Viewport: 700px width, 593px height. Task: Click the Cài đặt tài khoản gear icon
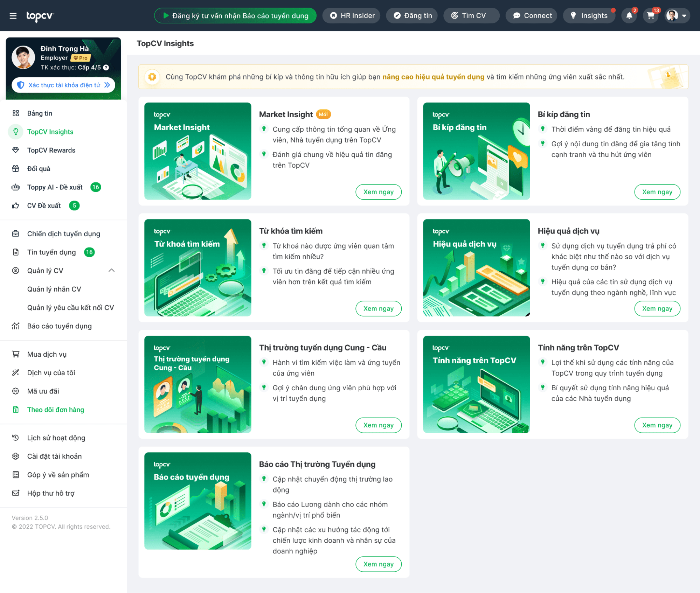(16, 456)
